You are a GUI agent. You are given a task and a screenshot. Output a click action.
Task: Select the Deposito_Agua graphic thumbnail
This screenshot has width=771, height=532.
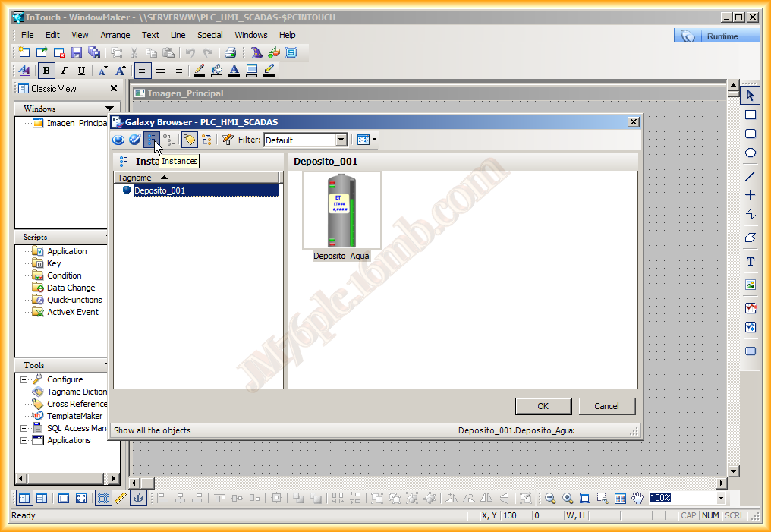(341, 212)
